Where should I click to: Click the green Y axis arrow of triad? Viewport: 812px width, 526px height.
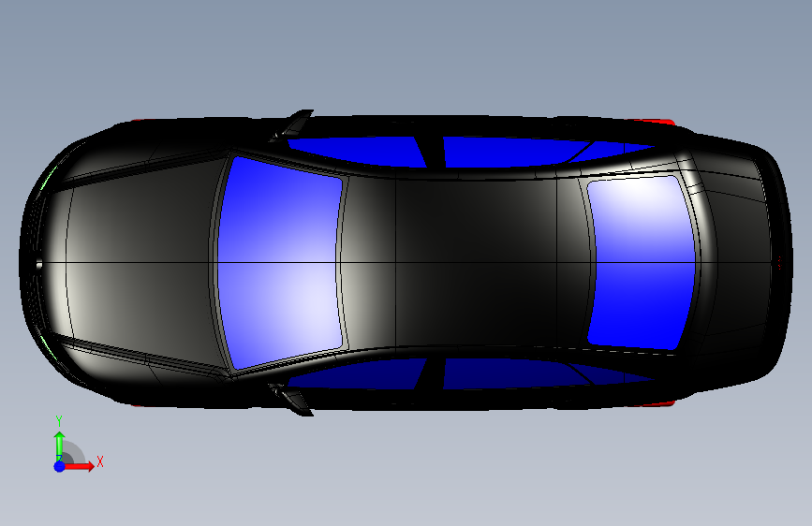tap(60, 446)
